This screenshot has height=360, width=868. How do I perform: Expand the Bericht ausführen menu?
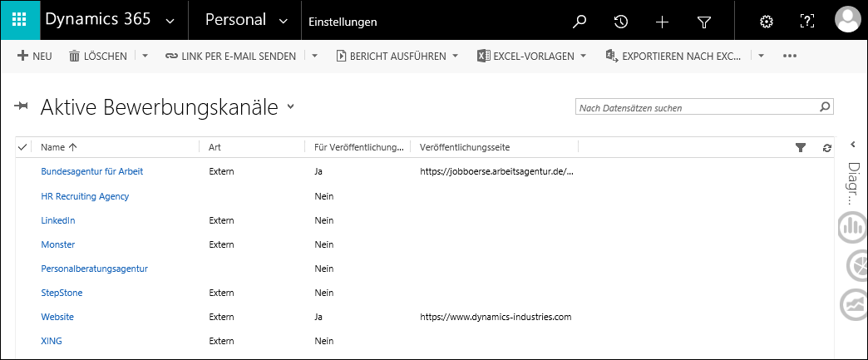(x=456, y=56)
